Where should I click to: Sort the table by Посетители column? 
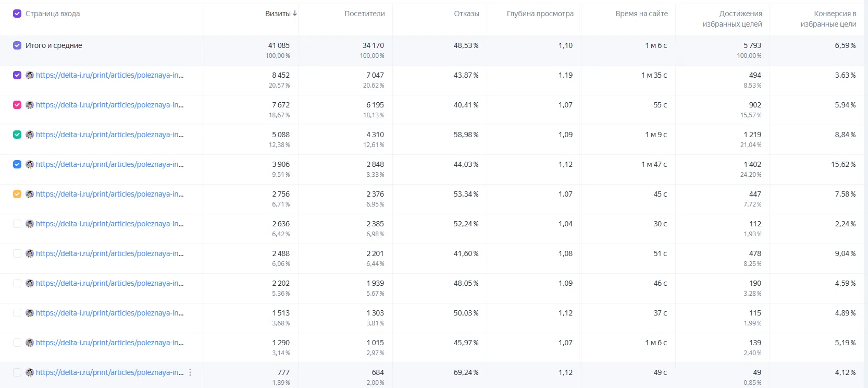click(365, 14)
